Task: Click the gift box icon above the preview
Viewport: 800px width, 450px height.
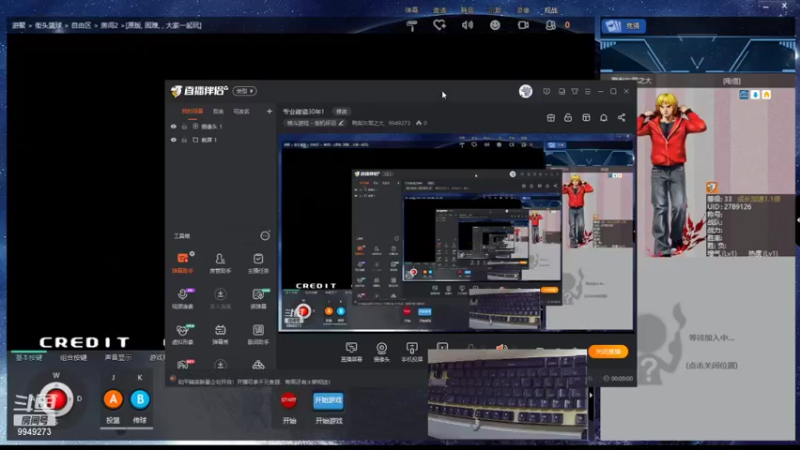Action: click(x=551, y=118)
